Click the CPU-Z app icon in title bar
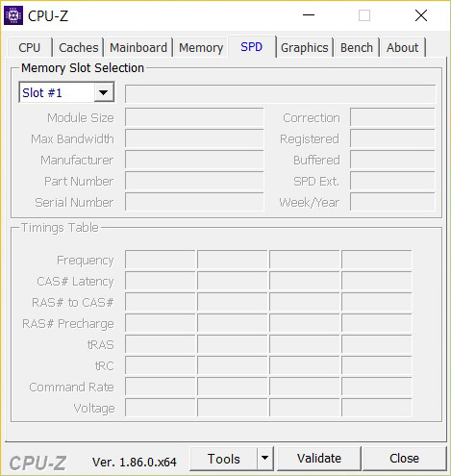451x476 pixels. pos(13,15)
